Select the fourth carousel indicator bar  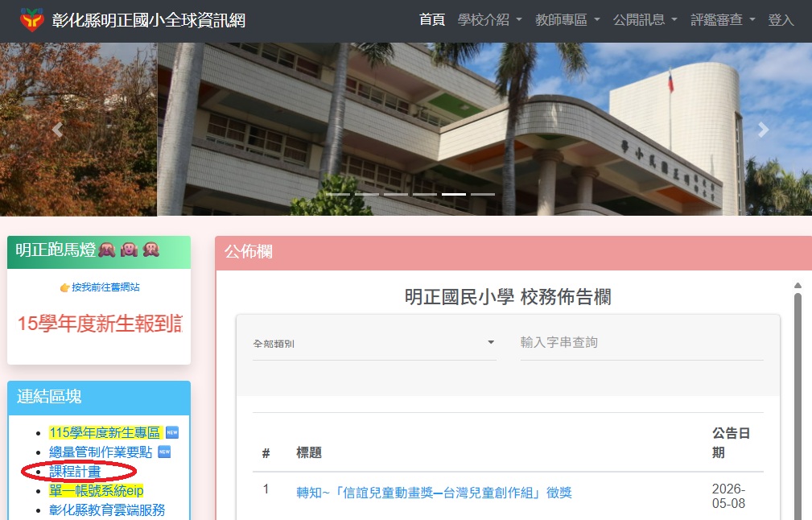point(425,194)
